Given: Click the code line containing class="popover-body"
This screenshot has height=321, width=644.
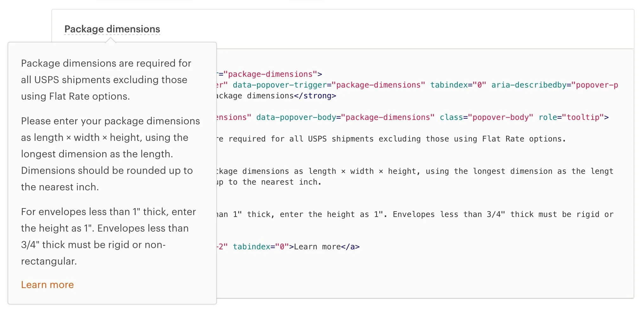Looking at the screenshot, I should click(x=413, y=117).
